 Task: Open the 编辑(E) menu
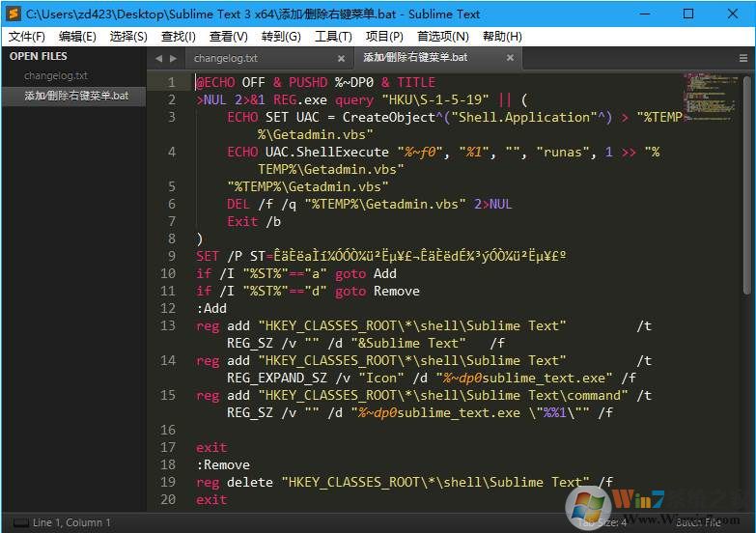click(77, 36)
